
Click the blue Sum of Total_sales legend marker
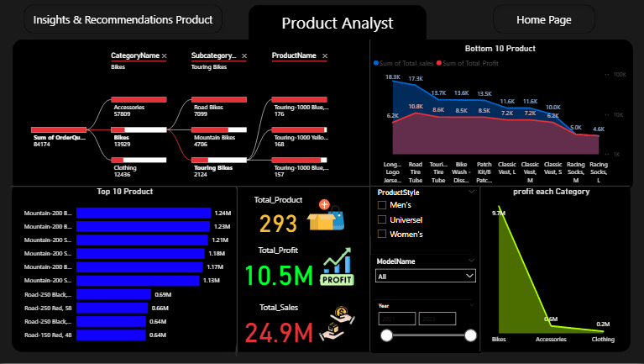376,63
